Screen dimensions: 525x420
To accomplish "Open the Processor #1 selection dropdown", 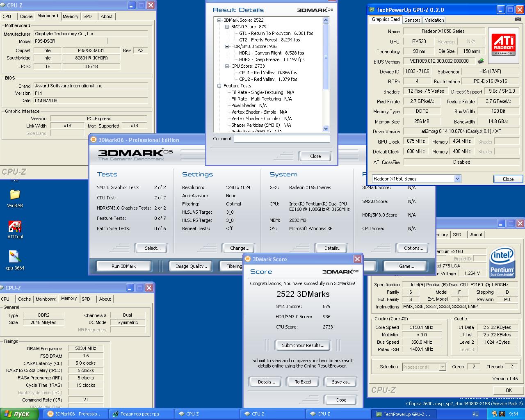I will [442, 367].
